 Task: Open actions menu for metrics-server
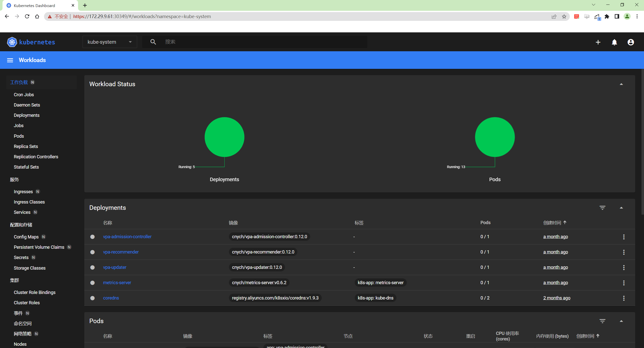(x=624, y=283)
